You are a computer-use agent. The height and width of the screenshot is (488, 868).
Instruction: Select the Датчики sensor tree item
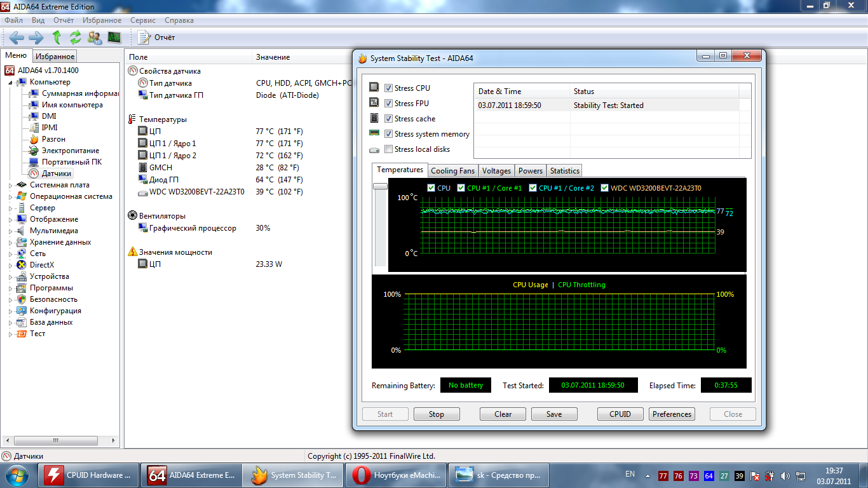(57, 173)
